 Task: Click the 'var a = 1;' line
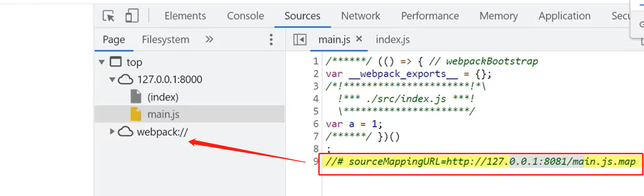pyautogui.click(x=354, y=124)
